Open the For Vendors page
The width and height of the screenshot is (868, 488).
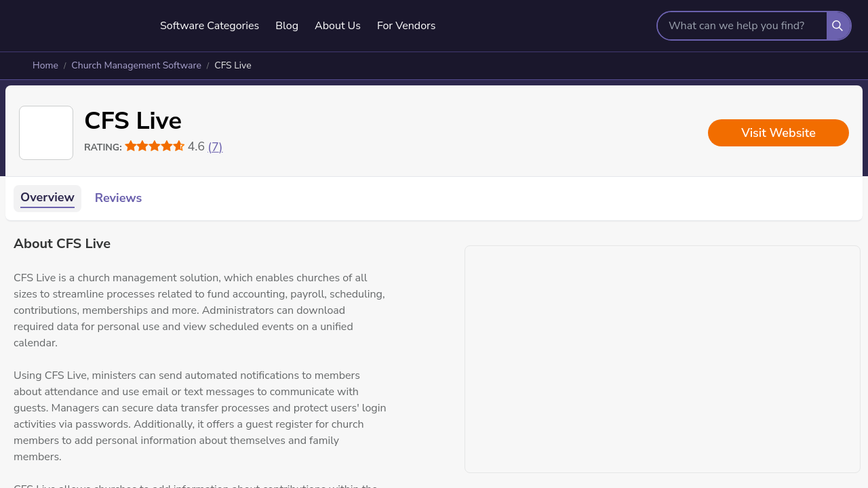406,26
